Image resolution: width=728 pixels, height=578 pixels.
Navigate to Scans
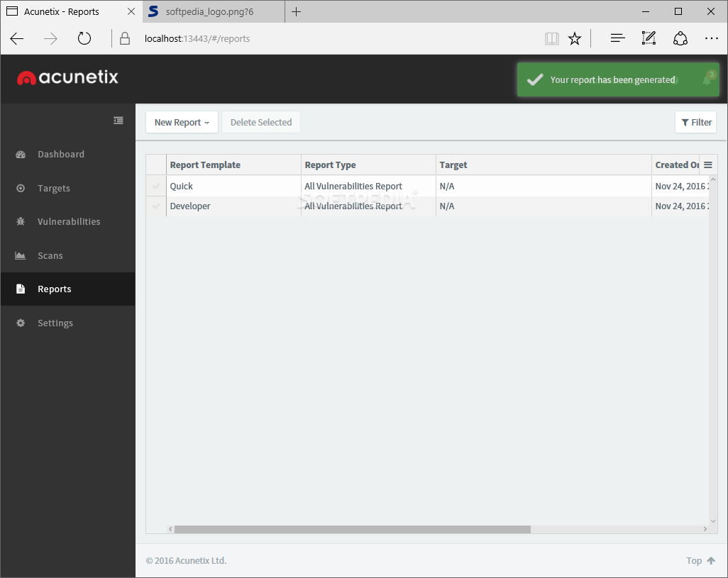click(x=50, y=255)
